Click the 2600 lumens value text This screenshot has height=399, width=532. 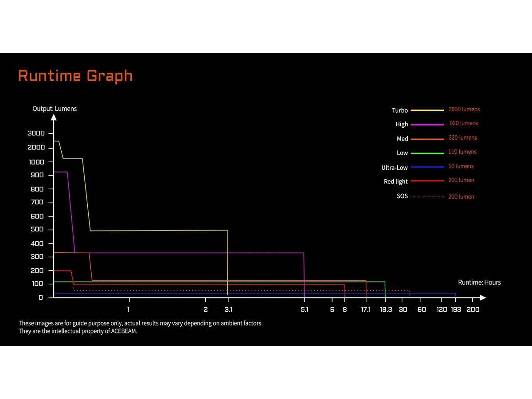(x=464, y=110)
